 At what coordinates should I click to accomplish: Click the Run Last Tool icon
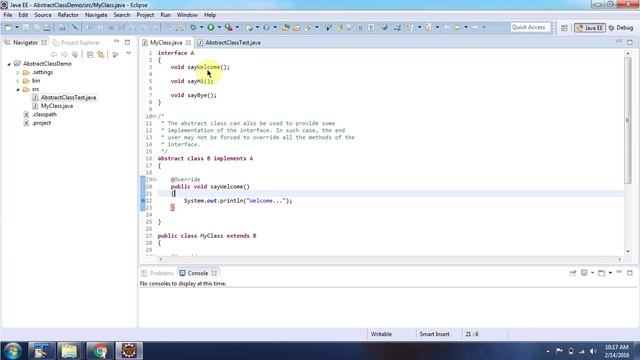coord(229,27)
